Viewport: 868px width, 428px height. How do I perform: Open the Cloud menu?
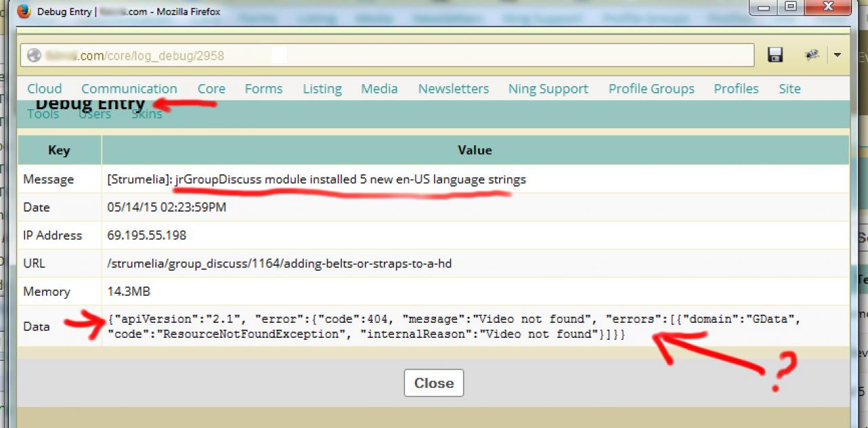point(44,89)
